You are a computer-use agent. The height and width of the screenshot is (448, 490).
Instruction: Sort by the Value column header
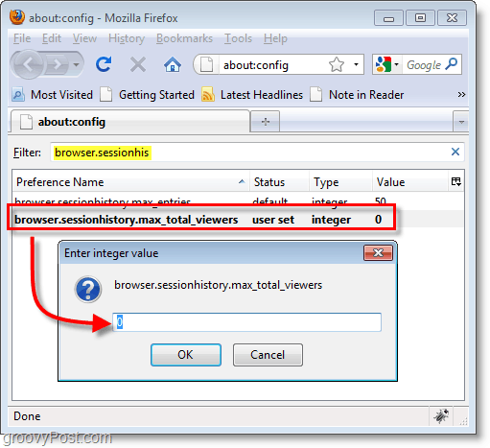tap(409, 182)
